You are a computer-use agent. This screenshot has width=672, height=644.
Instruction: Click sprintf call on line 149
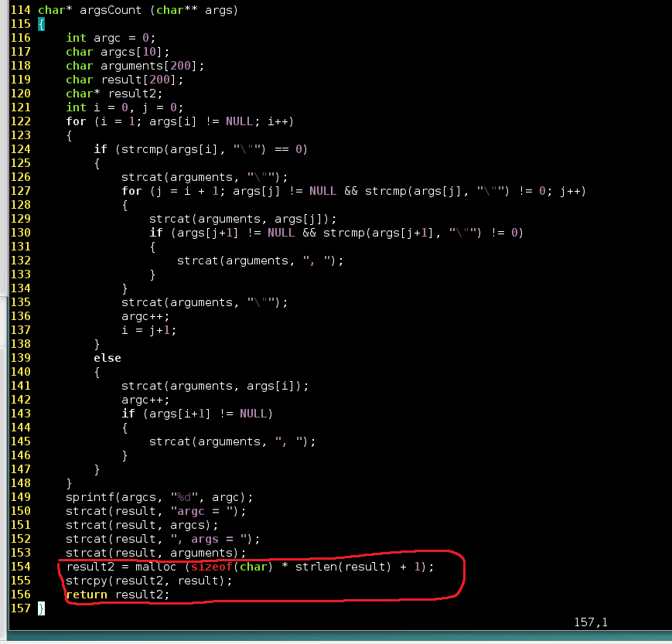[159, 497]
